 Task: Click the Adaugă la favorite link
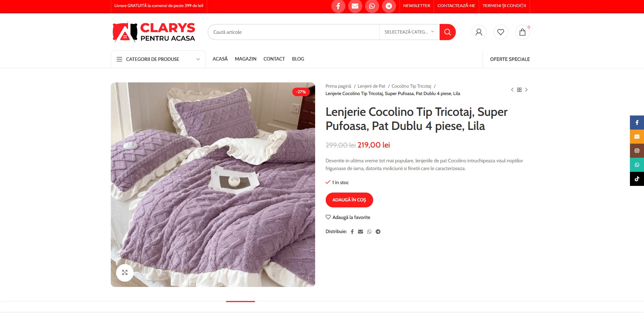coord(348,217)
